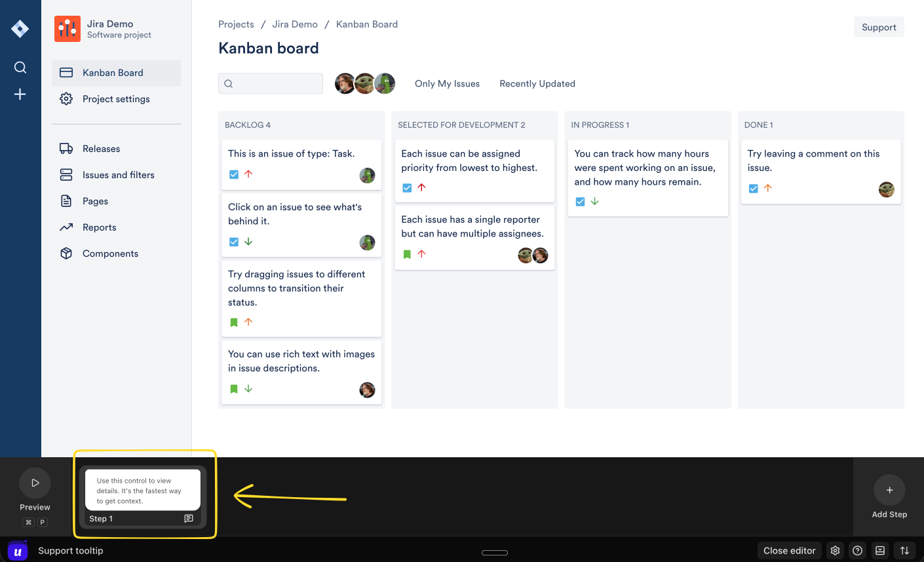Viewport: 924px width, 562px height.
Task: Toggle the Recently Updated filter
Action: pos(537,84)
